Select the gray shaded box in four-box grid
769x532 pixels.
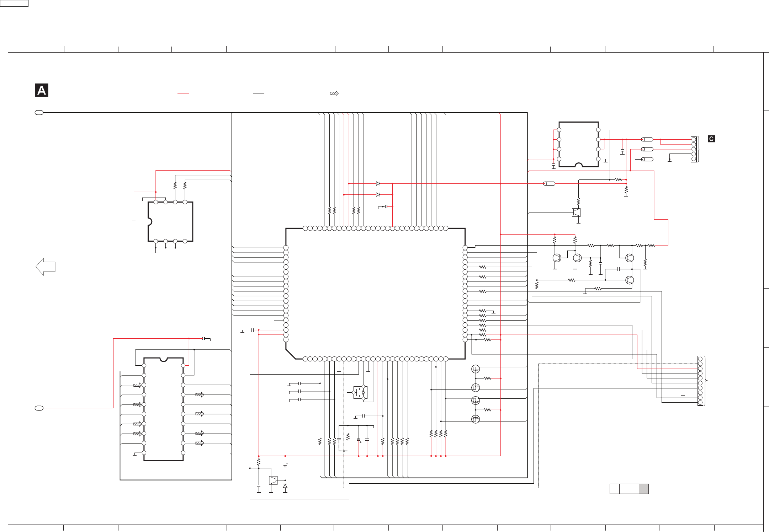click(643, 489)
